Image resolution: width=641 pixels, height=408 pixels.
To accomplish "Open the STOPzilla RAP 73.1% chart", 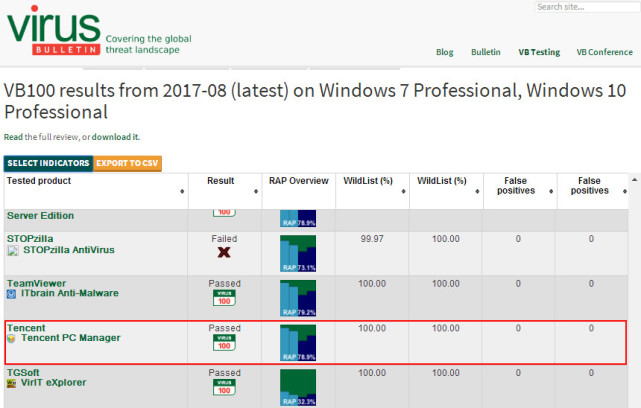I will coord(298,253).
